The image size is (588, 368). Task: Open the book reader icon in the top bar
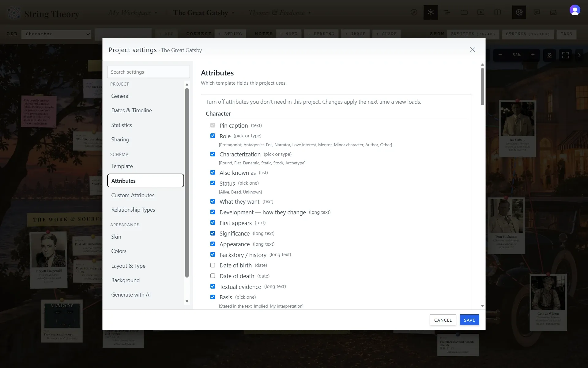(x=498, y=12)
